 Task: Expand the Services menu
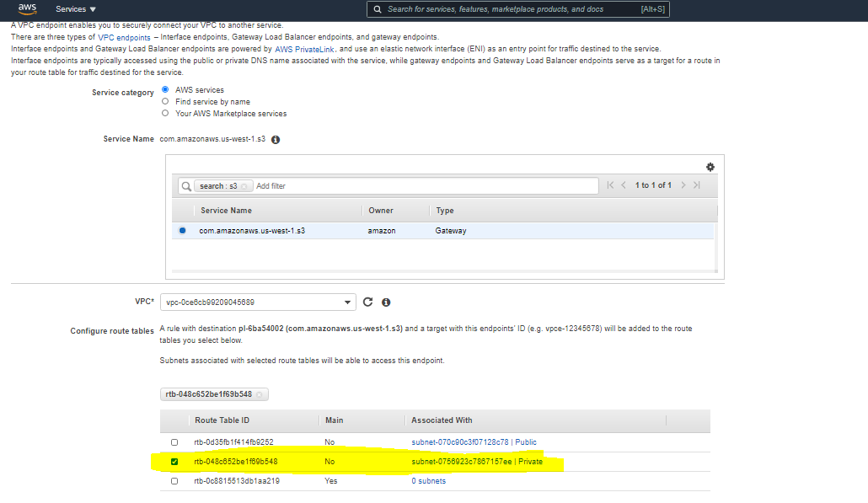point(76,9)
